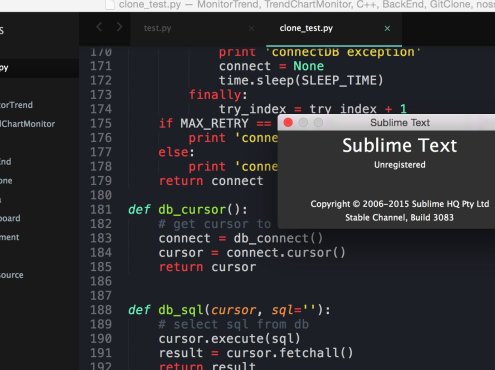Place cursor on 'def db_cursor():' line
This screenshot has width=495, height=370.
click(x=188, y=210)
